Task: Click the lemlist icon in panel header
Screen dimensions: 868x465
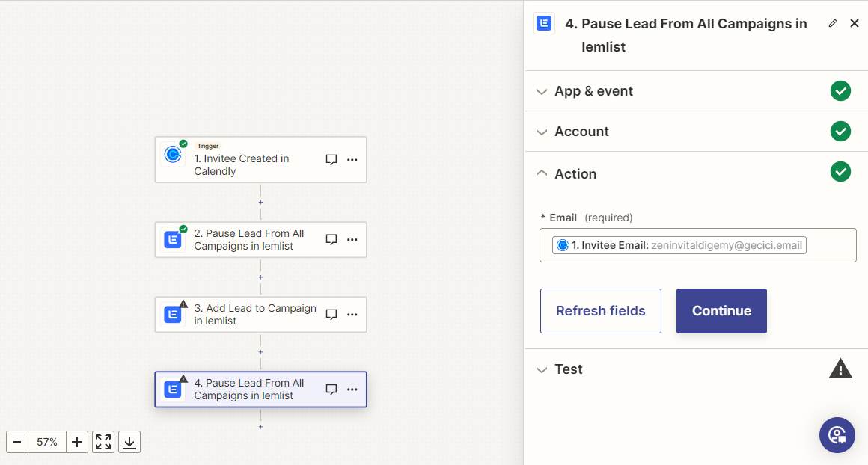Action: (x=544, y=23)
